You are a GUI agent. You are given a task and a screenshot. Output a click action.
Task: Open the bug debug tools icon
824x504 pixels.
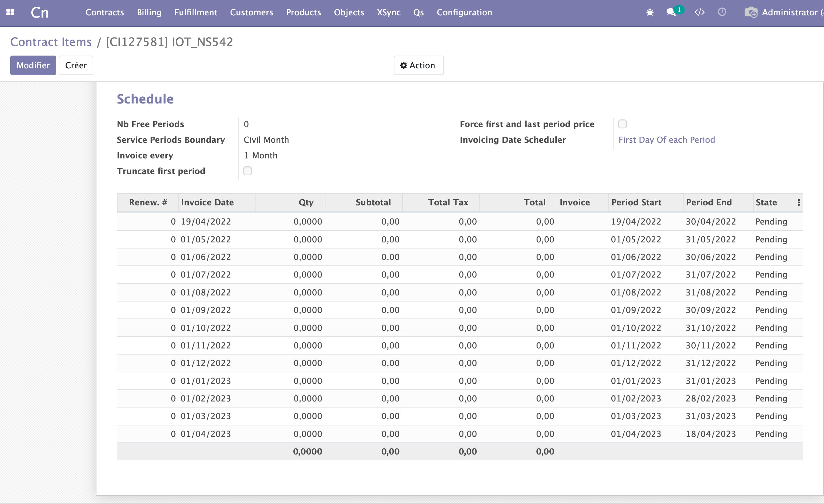[649, 12]
